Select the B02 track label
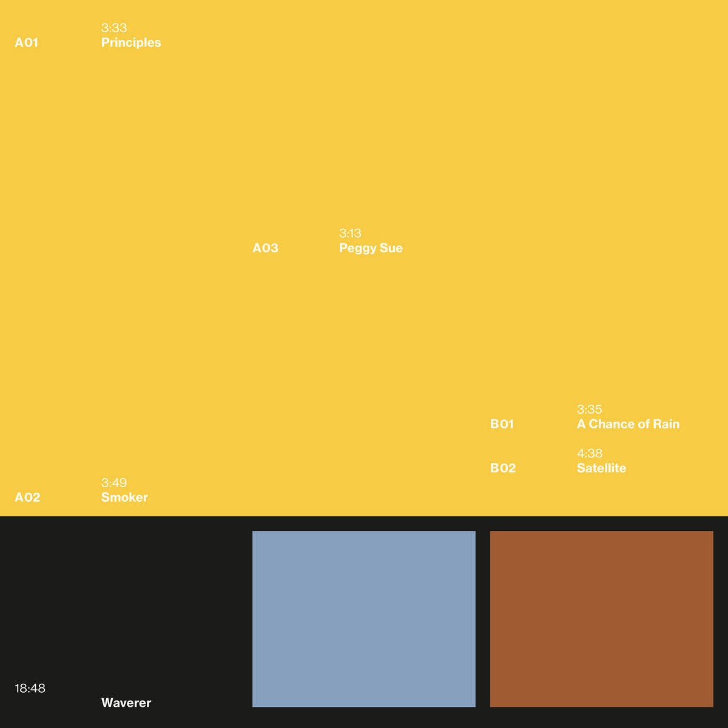This screenshot has height=728, width=728. pos(503,468)
